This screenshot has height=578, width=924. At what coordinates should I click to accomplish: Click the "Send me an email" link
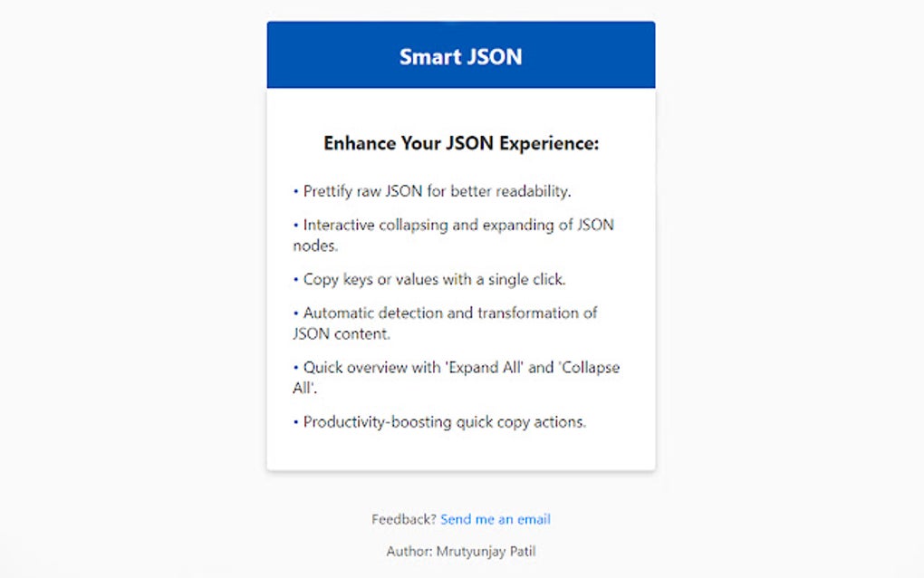[x=496, y=519]
